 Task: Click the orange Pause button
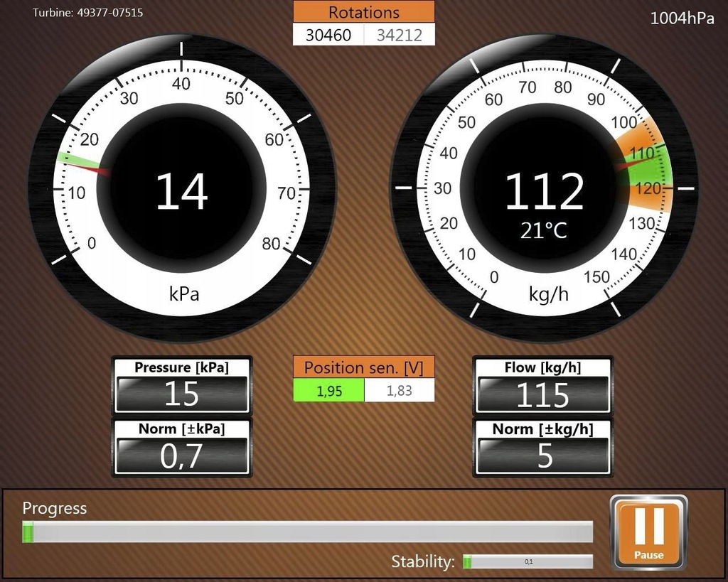pos(648,532)
